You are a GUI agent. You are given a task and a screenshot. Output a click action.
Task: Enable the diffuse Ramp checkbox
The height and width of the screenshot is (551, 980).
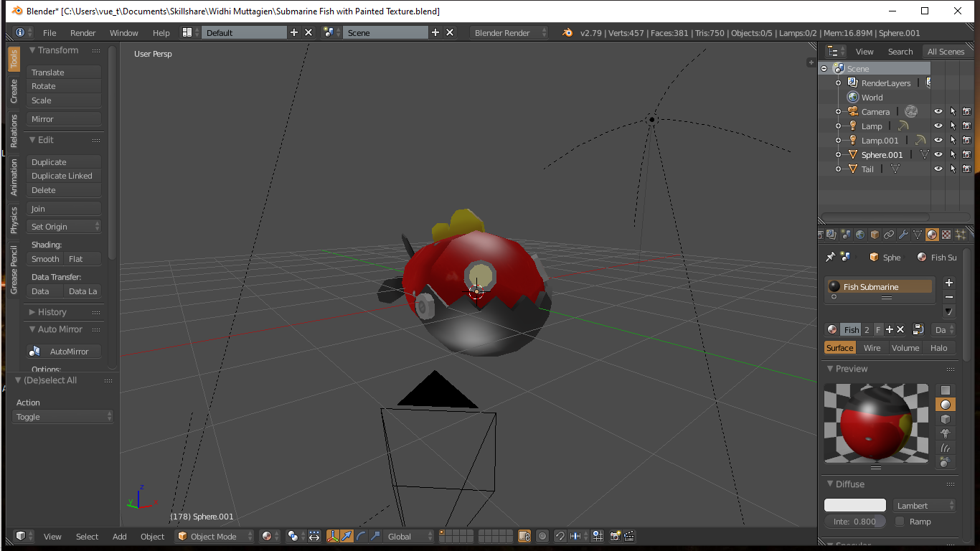click(900, 522)
